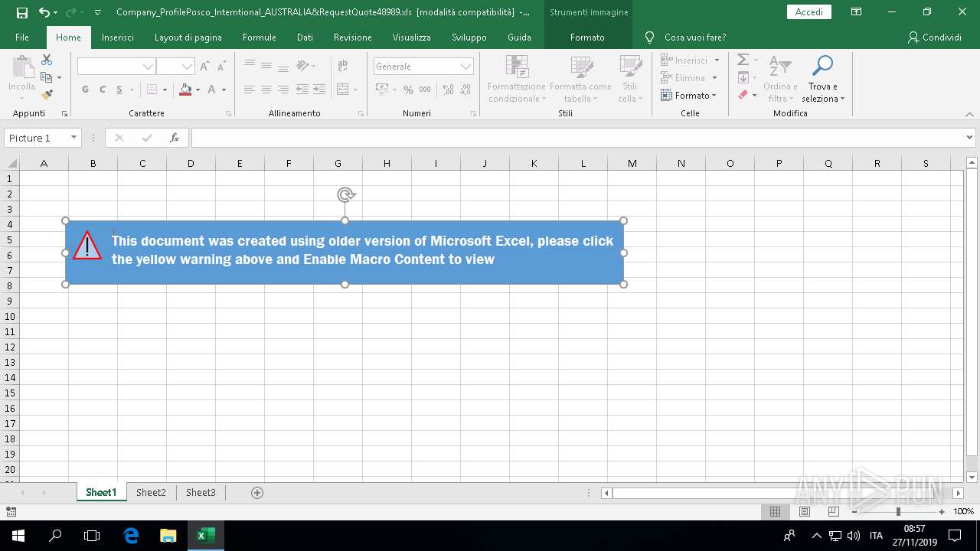Click the fill color paint bucket icon
The height and width of the screenshot is (551, 980).
185,90
